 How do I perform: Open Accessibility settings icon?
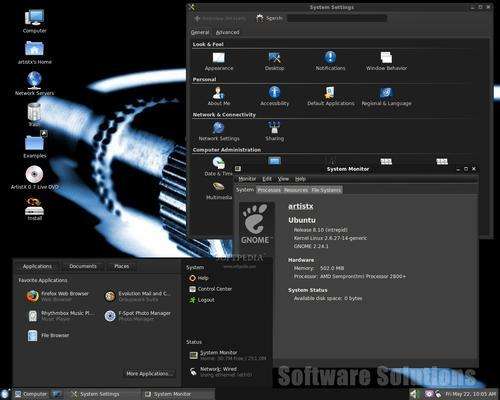[x=274, y=96]
